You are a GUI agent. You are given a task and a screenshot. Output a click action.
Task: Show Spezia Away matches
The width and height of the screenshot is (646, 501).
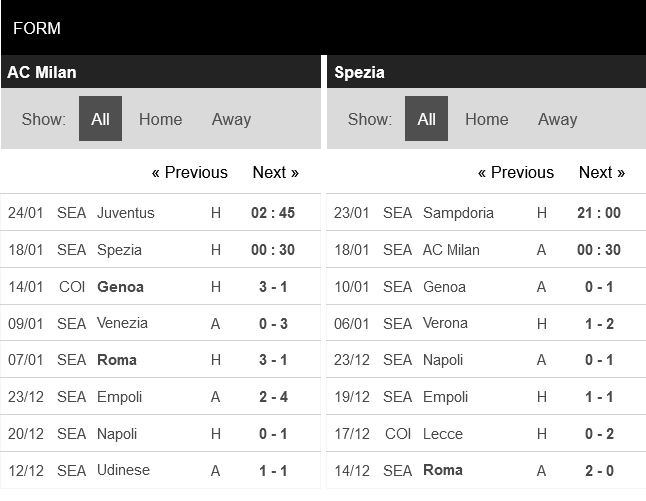coord(557,119)
